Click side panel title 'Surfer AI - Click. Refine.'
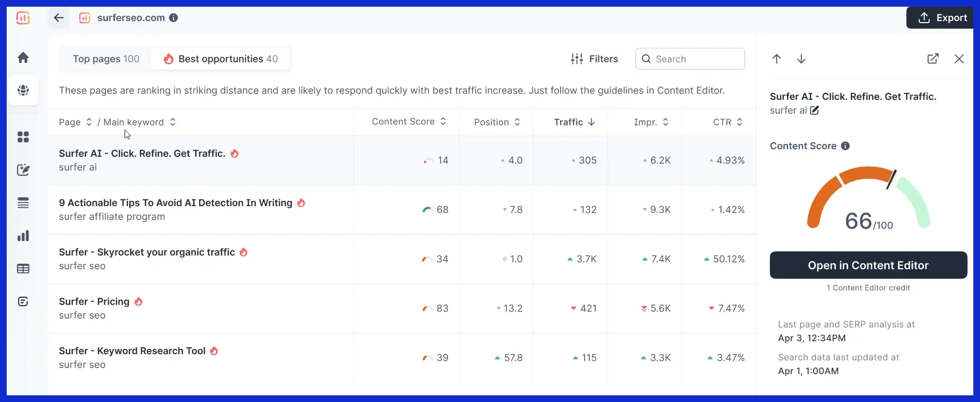The height and width of the screenshot is (402, 980). [x=853, y=97]
